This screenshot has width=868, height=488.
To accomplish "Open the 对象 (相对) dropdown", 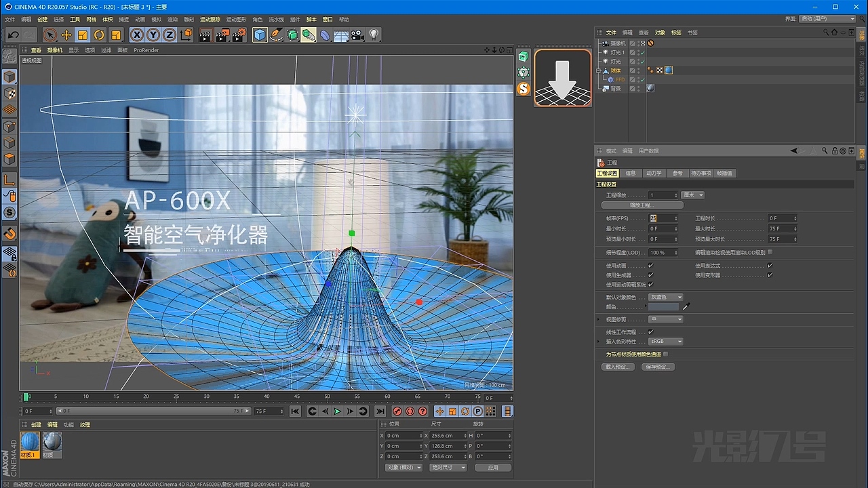I will tap(403, 468).
